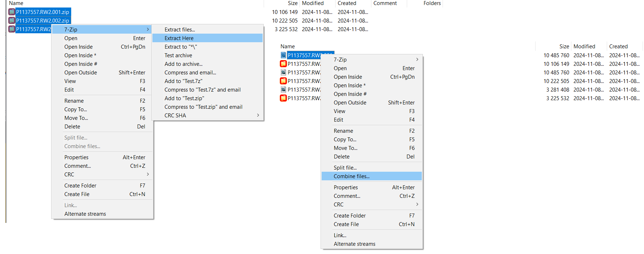The width and height of the screenshot is (644, 254).
Task: Choose Open Inside in the left context menu
Action: point(102,47)
